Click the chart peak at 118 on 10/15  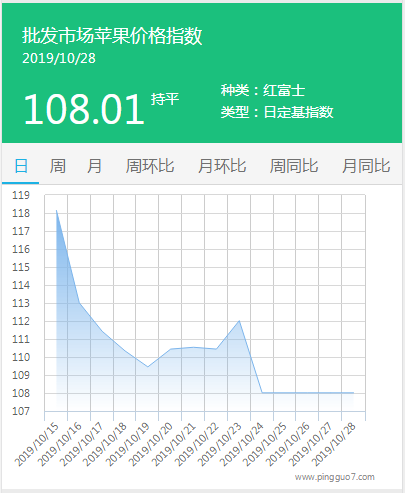click(56, 211)
